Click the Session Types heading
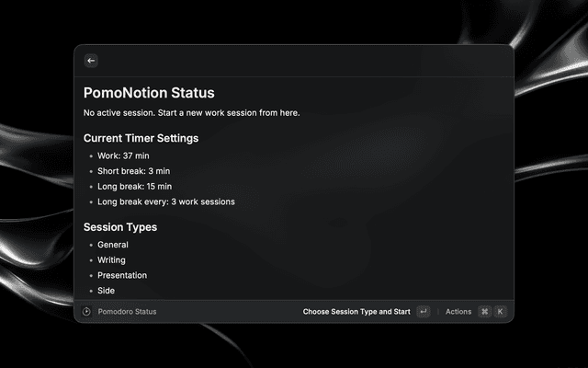This screenshot has width=588, height=368. [120, 227]
